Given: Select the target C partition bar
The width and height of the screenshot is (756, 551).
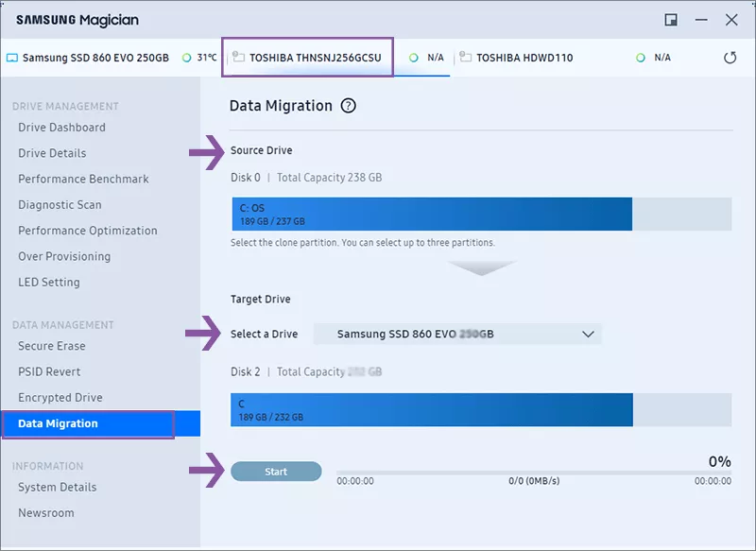Looking at the screenshot, I should [432, 410].
